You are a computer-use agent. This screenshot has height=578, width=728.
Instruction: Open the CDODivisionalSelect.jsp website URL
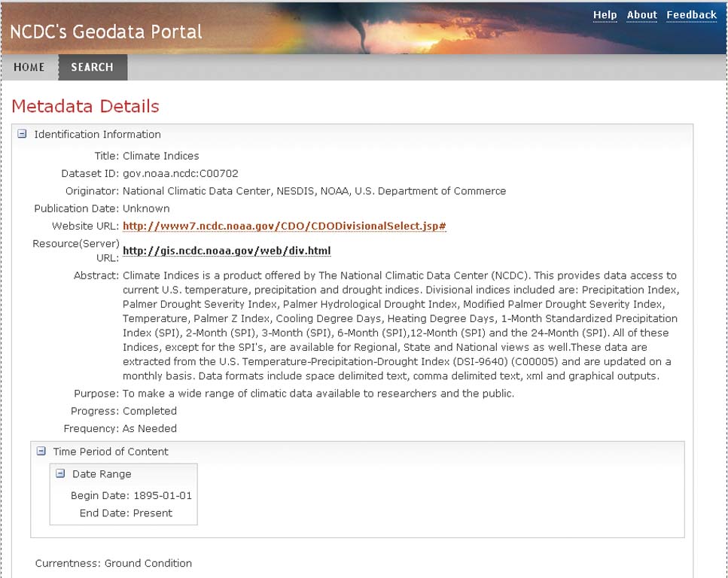(x=285, y=227)
